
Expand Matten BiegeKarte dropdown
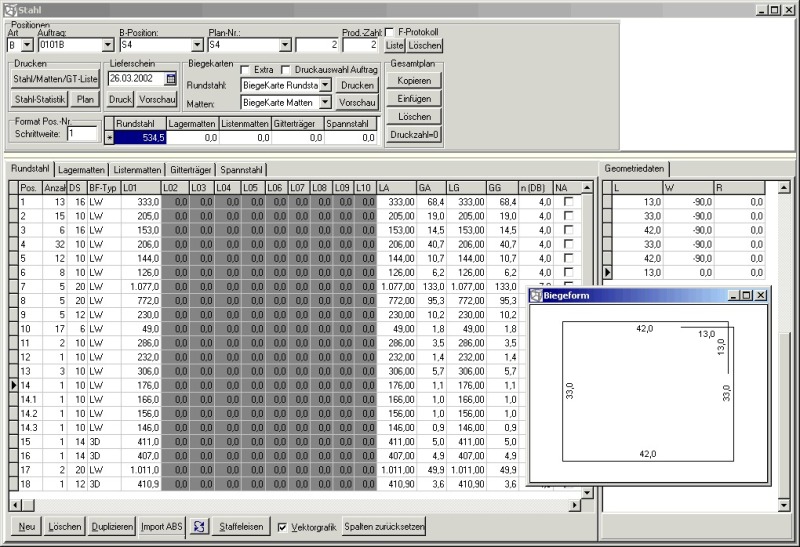coord(326,103)
